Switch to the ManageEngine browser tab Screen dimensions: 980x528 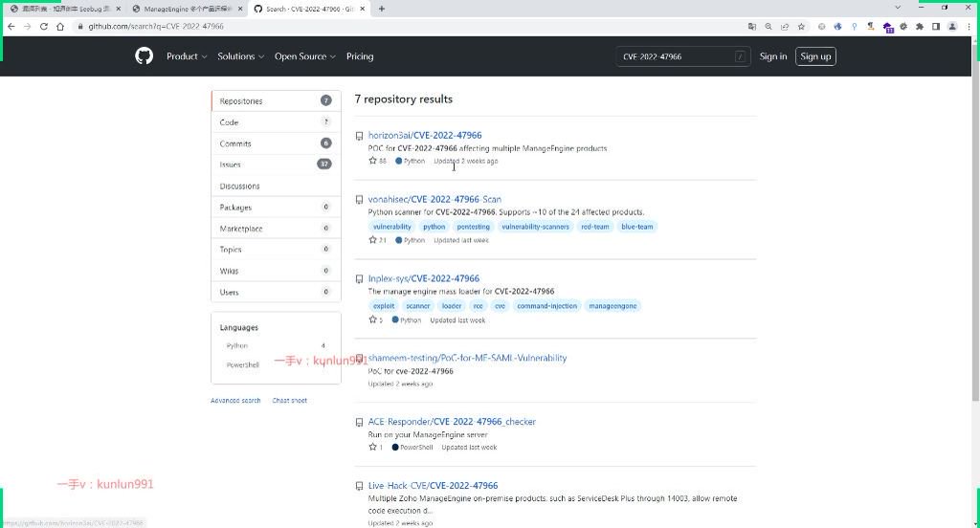pyautogui.click(x=187, y=9)
